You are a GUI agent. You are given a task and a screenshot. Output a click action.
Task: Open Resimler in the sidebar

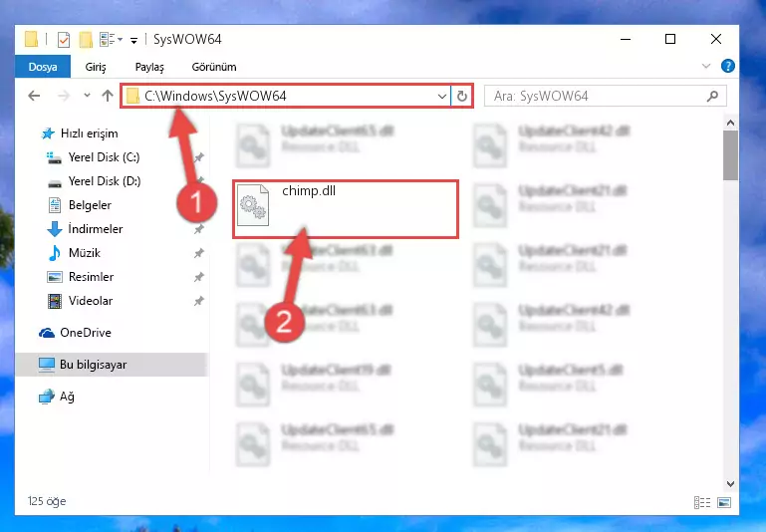coord(91,277)
